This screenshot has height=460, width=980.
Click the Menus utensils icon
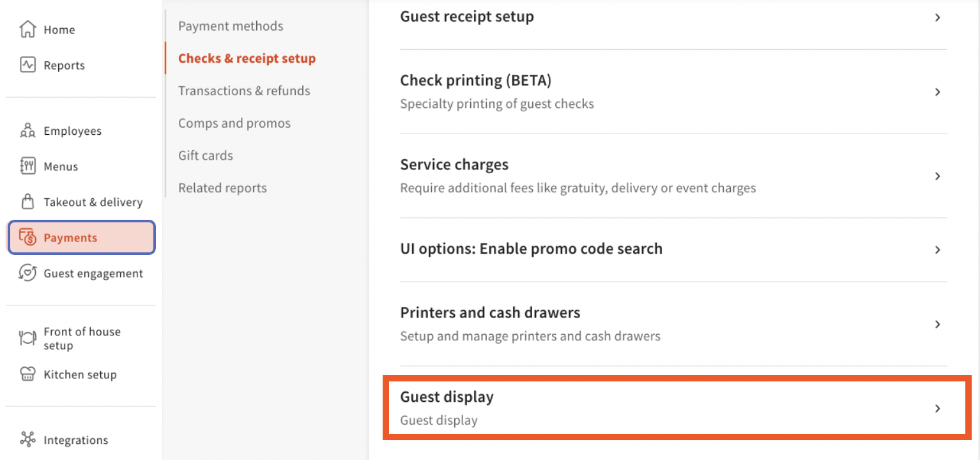(27, 166)
